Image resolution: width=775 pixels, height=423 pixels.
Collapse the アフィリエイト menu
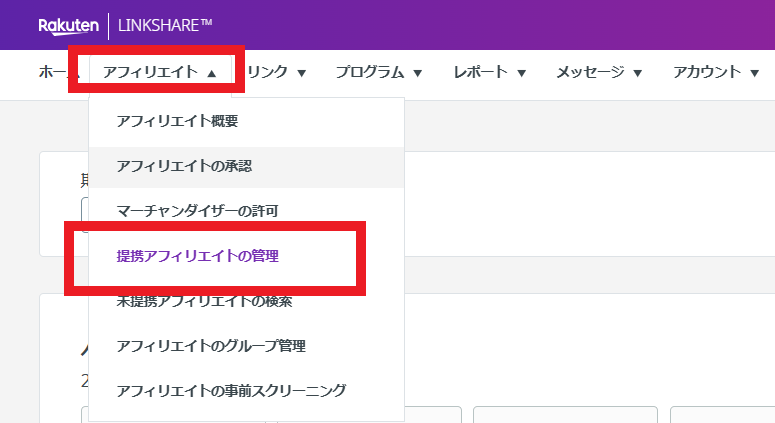click(x=150, y=72)
